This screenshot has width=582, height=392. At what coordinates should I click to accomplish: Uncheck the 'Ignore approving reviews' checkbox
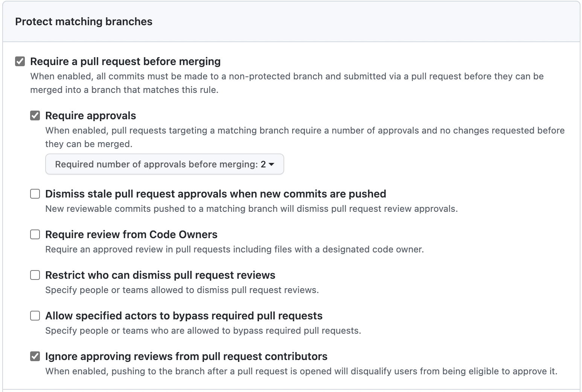pos(35,356)
